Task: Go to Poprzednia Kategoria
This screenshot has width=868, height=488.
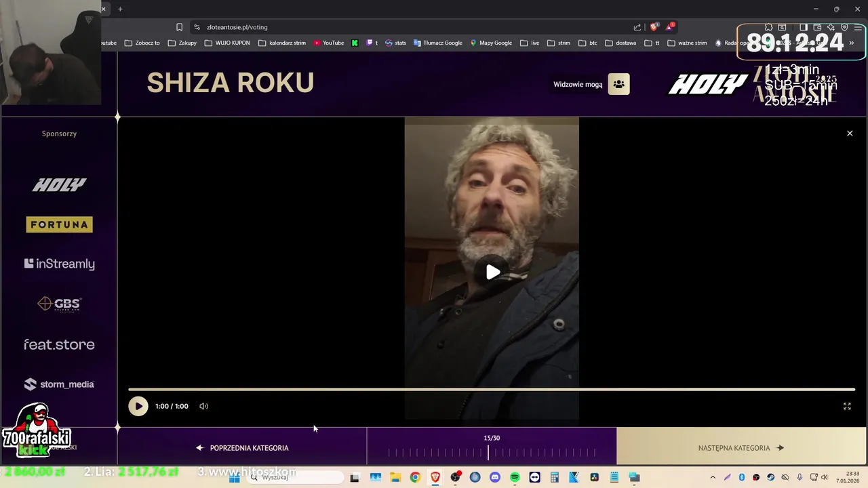Action: click(242, 448)
